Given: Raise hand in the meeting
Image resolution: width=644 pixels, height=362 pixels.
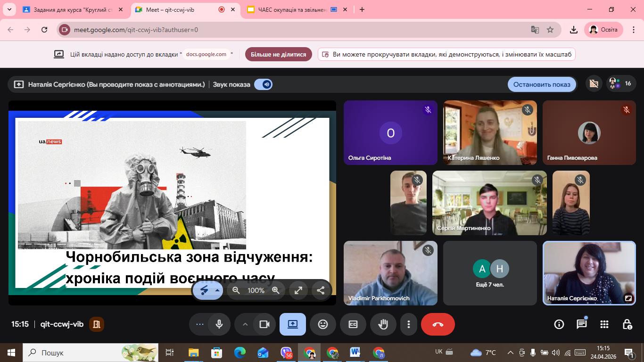Looking at the screenshot, I should coord(383,324).
